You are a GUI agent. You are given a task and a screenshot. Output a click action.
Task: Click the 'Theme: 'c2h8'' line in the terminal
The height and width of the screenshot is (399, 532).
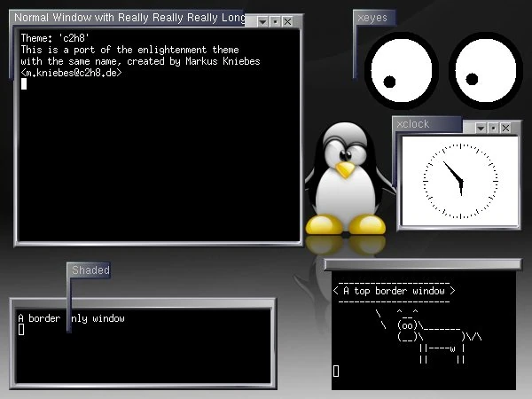pos(55,38)
